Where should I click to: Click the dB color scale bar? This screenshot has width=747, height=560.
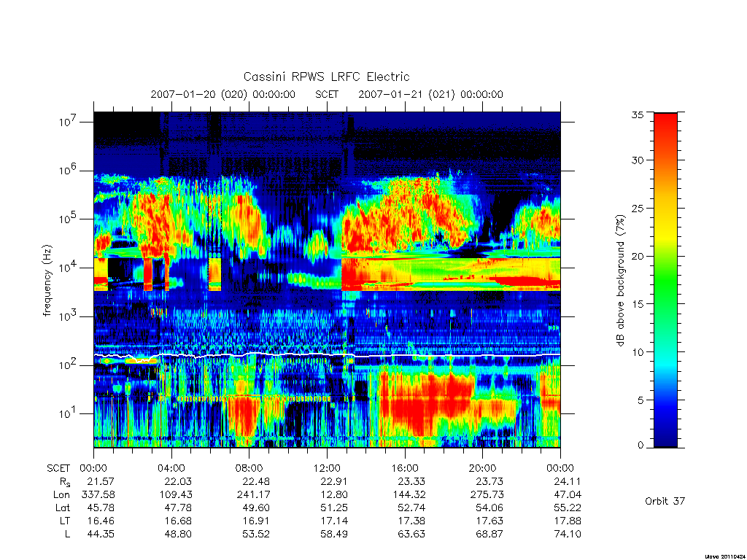click(665, 280)
